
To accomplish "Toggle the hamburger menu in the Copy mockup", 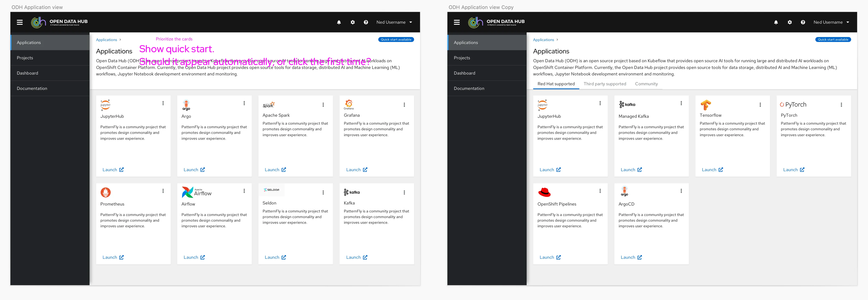I will click(457, 22).
